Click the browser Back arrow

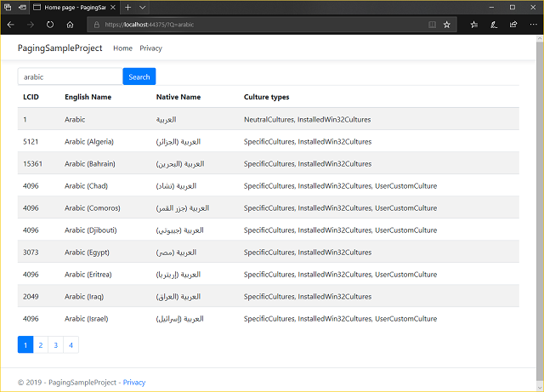click(x=10, y=25)
